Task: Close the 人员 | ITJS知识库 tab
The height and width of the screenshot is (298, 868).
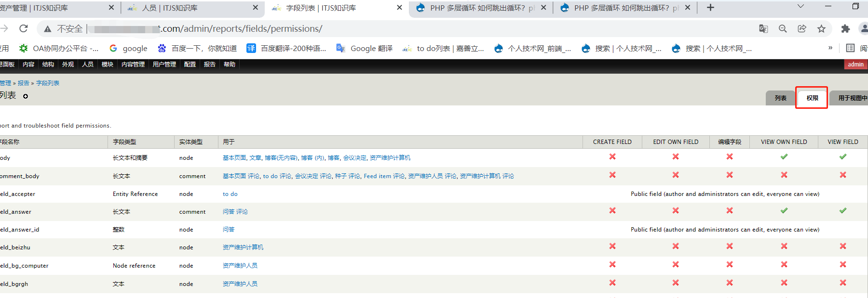Action: pos(256,8)
